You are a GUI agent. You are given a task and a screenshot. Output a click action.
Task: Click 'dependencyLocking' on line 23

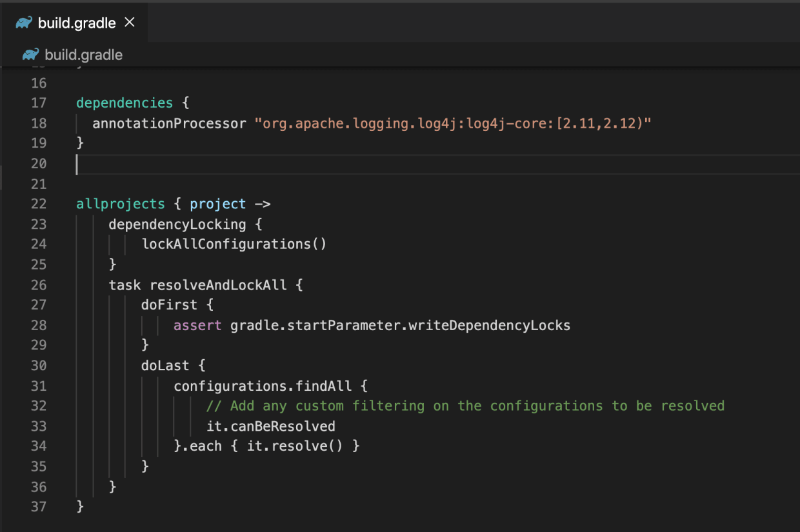click(x=177, y=224)
